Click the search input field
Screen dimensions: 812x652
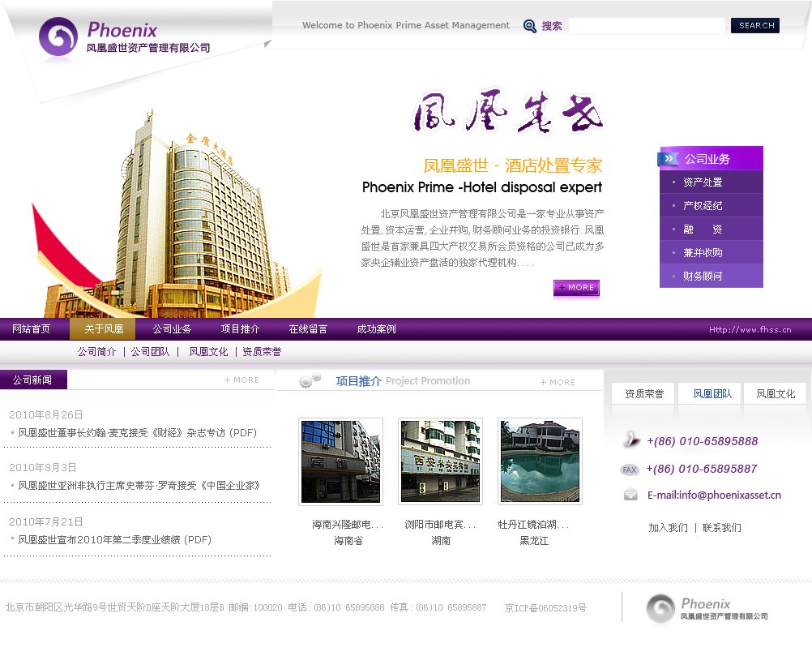click(x=647, y=26)
